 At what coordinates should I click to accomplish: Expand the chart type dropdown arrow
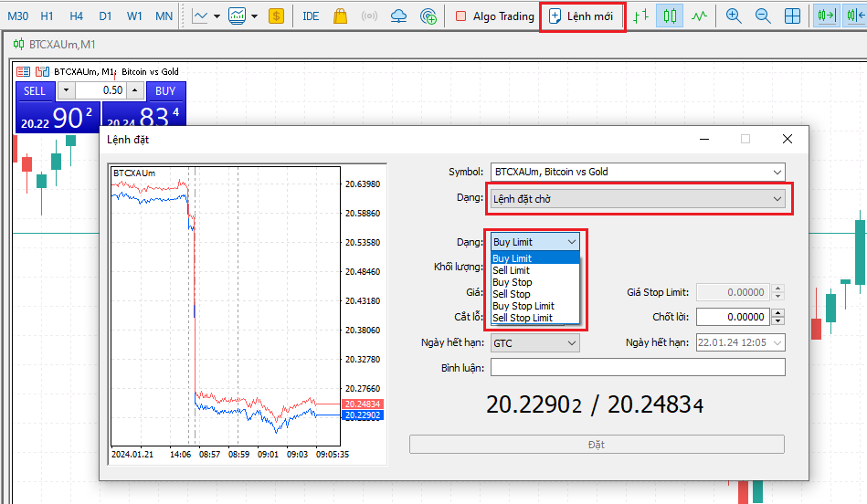[217, 16]
